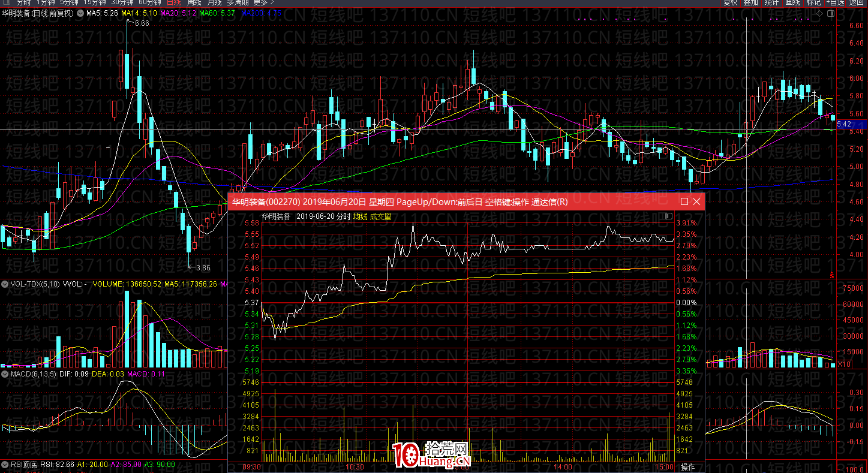Click the RSI: 82.66 value

click(57, 464)
